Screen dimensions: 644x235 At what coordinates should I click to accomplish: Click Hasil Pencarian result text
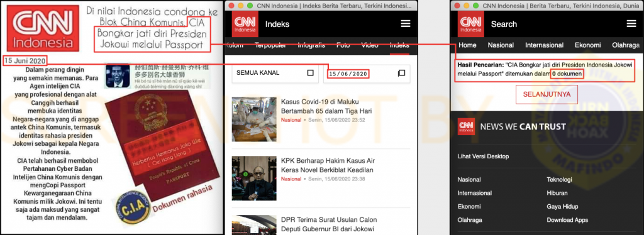(545, 69)
